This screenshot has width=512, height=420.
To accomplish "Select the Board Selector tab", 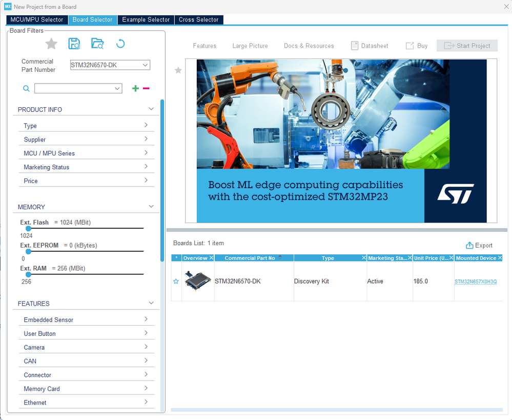I will 92,19.
